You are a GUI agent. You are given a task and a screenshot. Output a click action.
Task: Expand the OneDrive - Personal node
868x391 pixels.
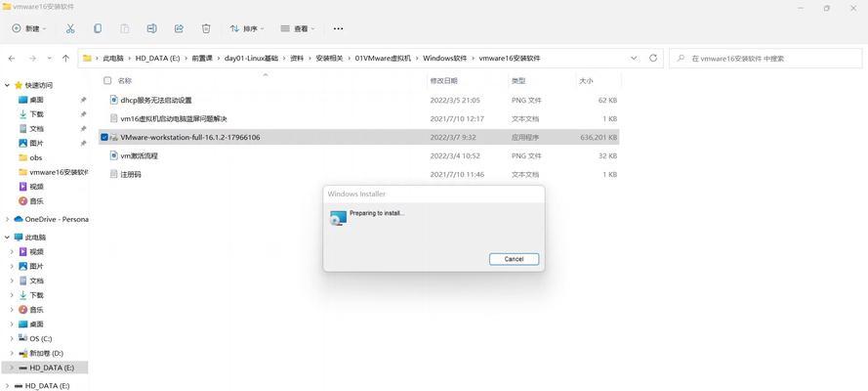point(7,219)
